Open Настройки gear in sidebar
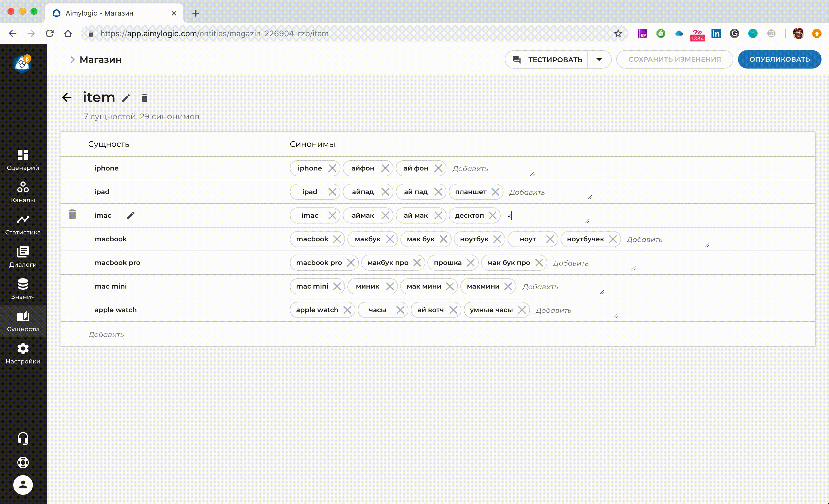Screen dimensions: 829x504 [23, 353]
